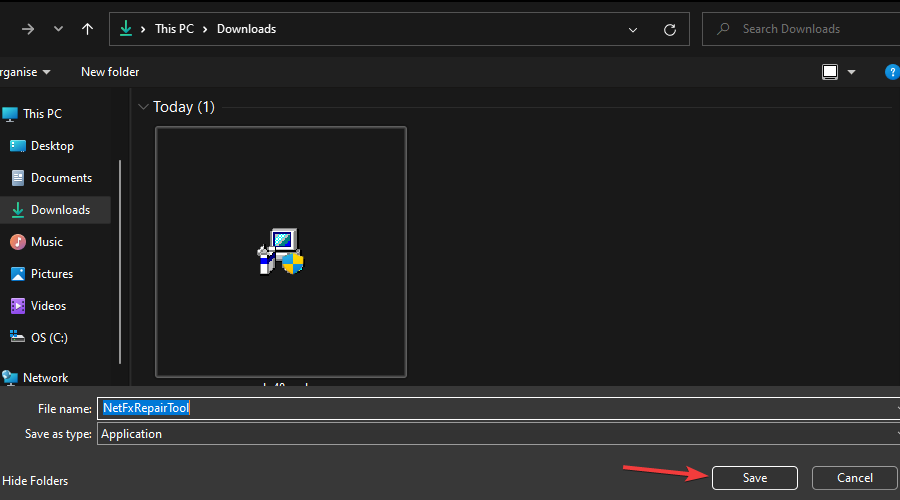Click the Documents folder icon
900x500 pixels.
18,178
